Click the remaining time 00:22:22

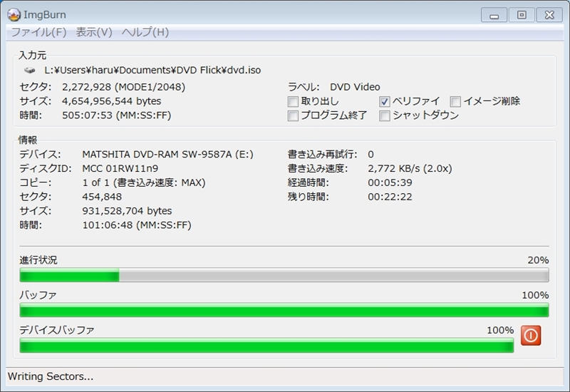[x=390, y=197]
